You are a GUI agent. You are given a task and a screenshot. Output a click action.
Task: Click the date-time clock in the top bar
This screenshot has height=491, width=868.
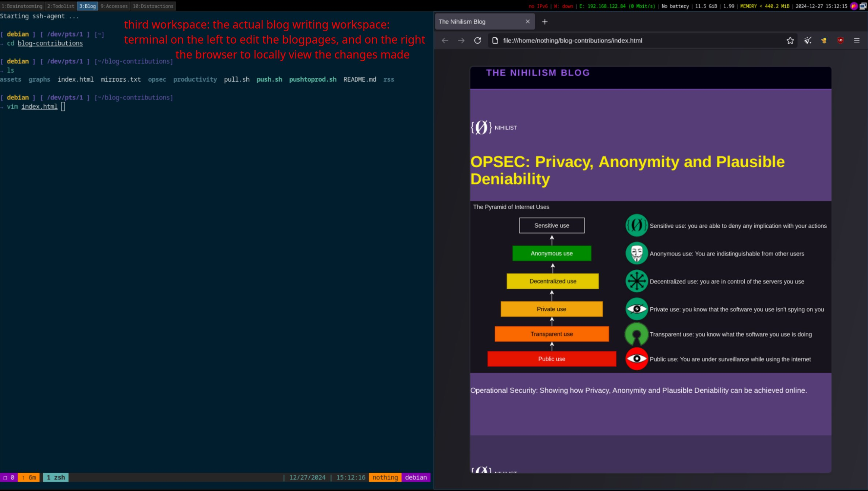(x=821, y=6)
